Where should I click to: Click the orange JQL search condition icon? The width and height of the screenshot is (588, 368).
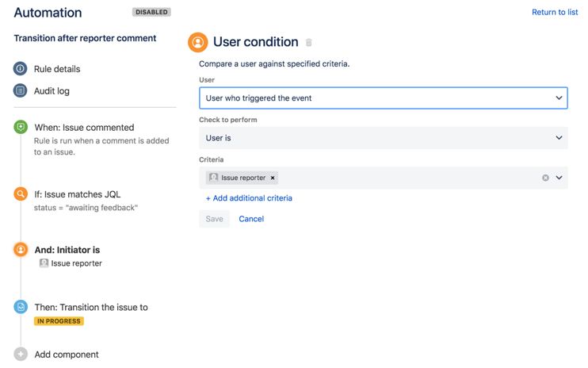(x=21, y=194)
